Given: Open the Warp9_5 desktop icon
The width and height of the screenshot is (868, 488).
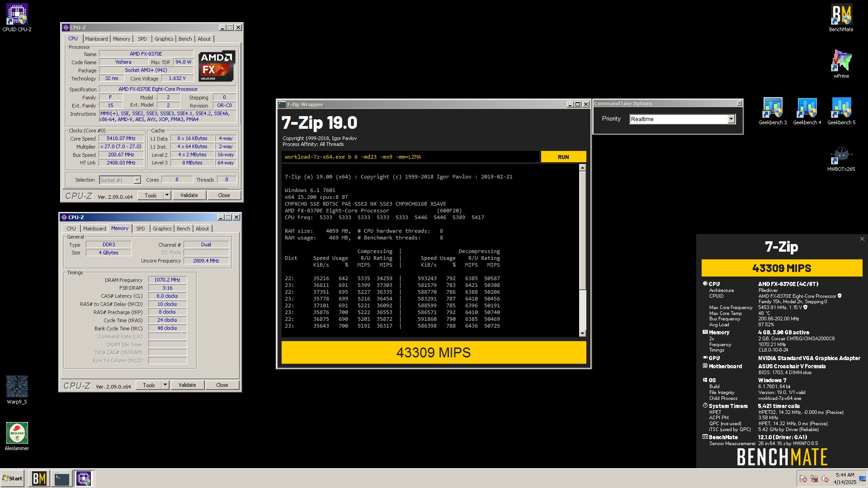Looking at the screenshot, I should [x=17, y=389].
